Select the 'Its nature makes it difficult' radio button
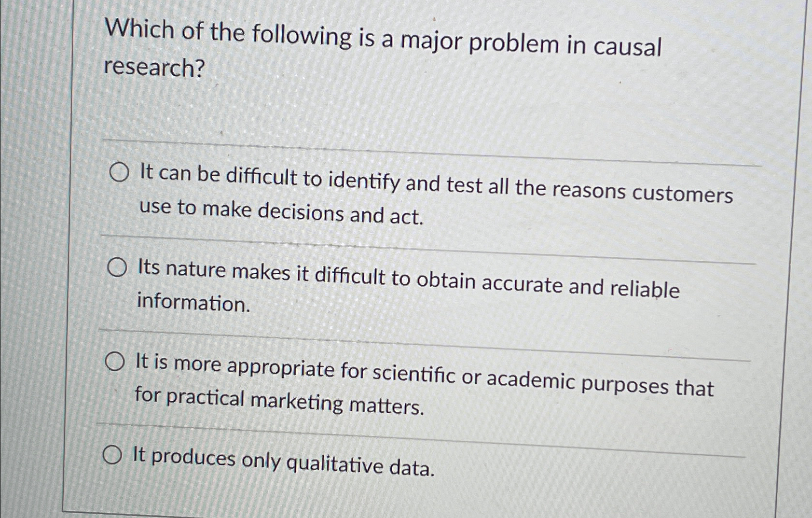The height and width of the screenshot is (518, 812). [117, 266]
